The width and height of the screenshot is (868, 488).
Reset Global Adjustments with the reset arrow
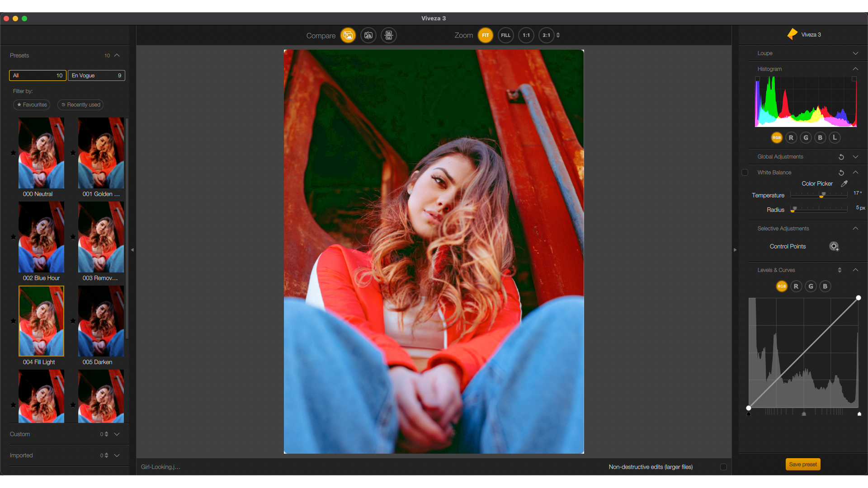[841, 157]
